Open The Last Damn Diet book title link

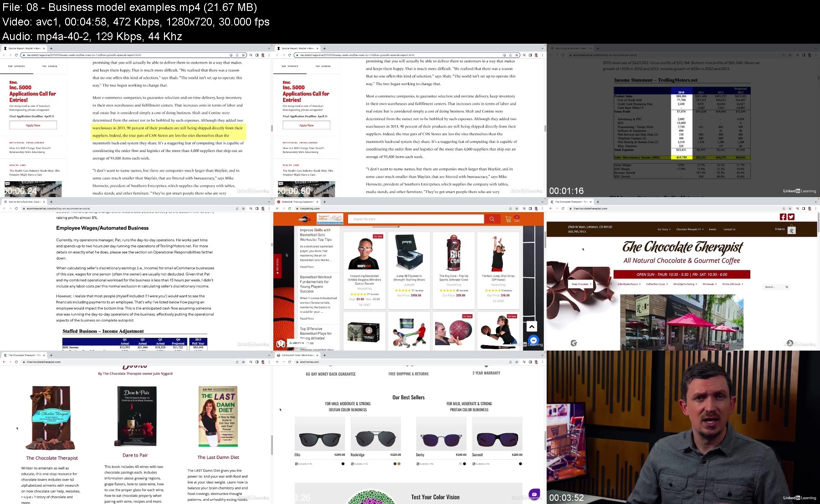(x=218, y=457)
